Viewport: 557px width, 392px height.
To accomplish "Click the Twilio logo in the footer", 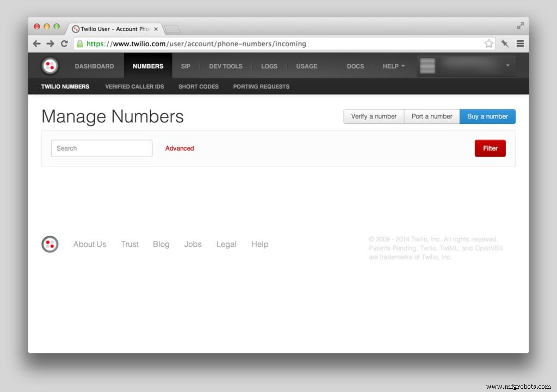I will [x=50, y=244].
